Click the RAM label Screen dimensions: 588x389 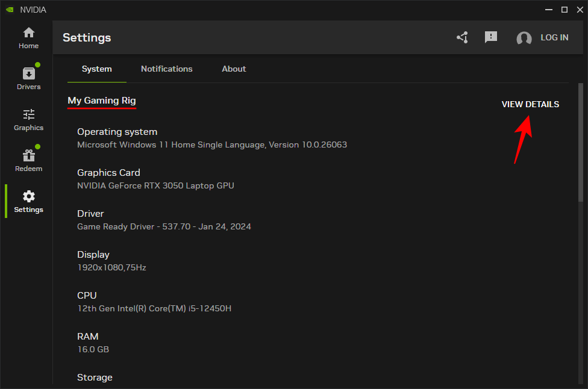pos(88,337)
